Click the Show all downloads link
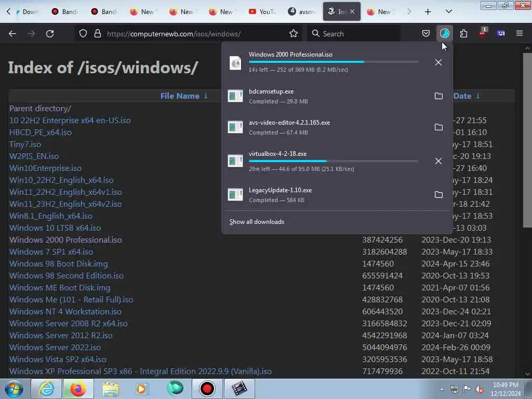The image size is (532, 399). [257, 222]
